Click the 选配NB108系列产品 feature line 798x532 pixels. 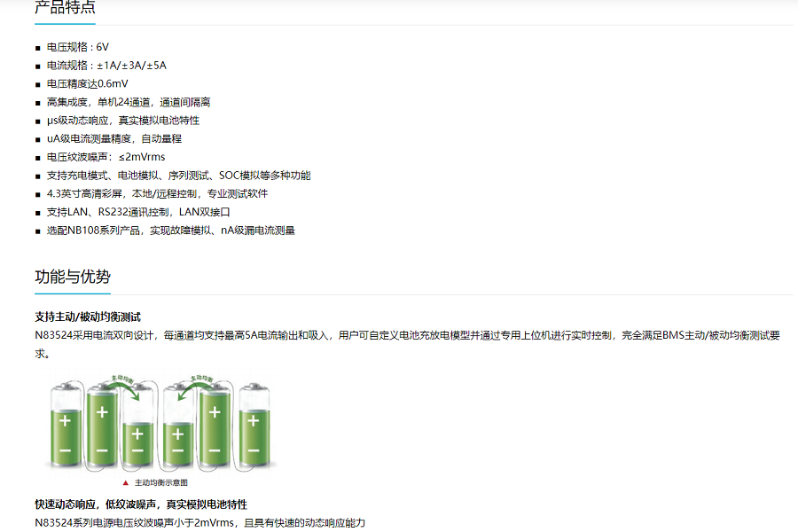click(x=170, y=231)
